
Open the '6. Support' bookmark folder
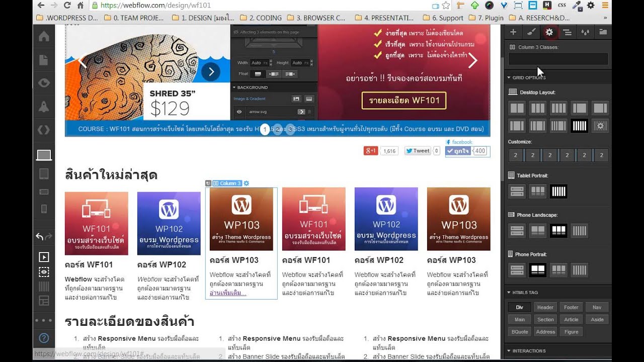click(x=443, y=18)
